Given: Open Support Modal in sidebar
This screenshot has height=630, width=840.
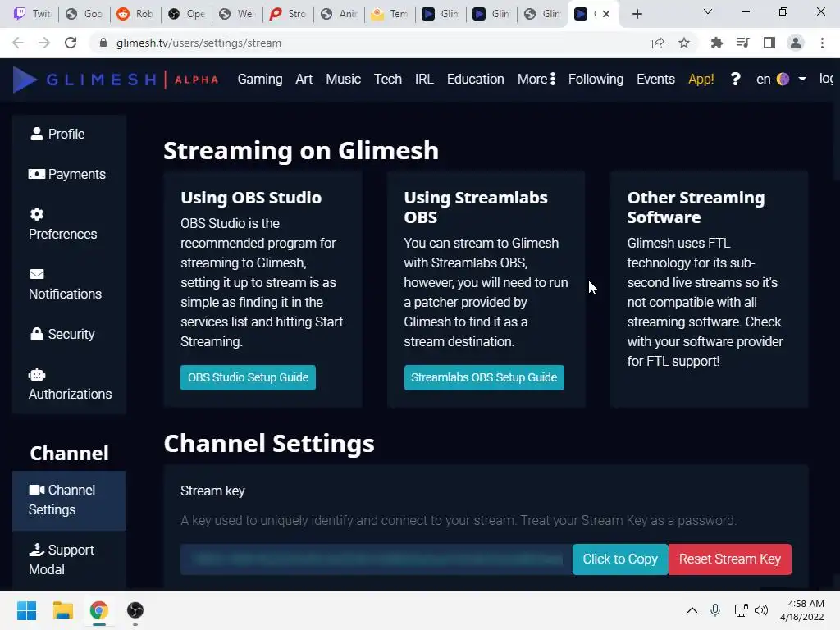Looking at the screenshot, I should 61,559.
